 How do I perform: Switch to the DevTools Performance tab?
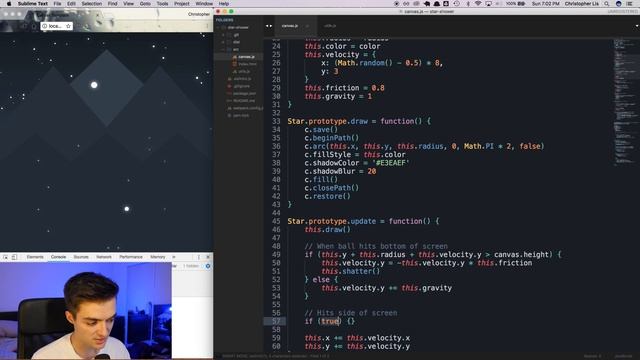tap(131, 257)
